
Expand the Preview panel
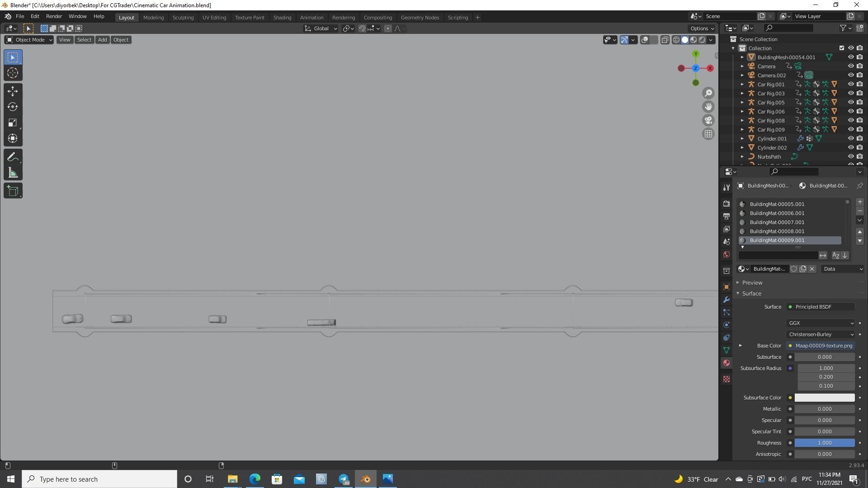752,282
